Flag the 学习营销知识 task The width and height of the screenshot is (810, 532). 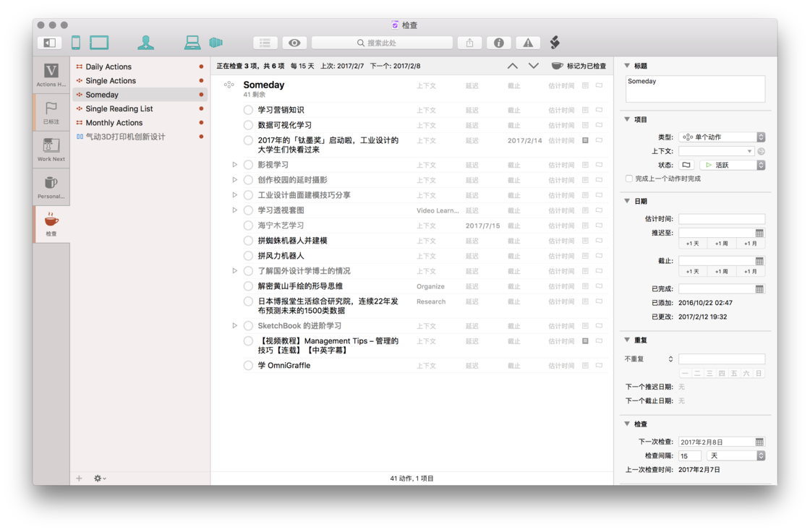pos(600,110)
